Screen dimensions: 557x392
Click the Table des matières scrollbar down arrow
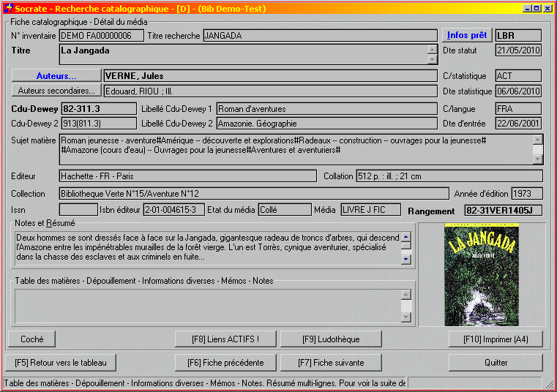pos(406,317)
